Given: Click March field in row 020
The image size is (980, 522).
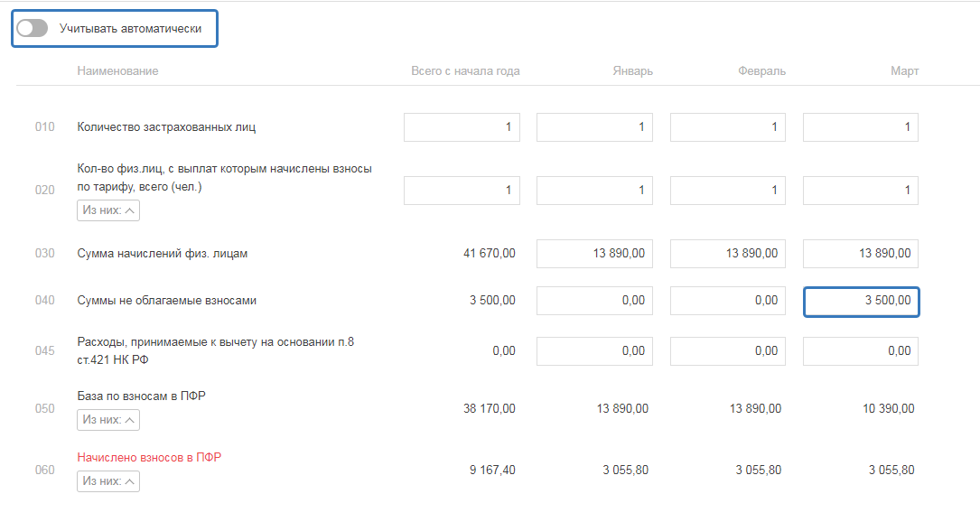Looking at the screenshot, I should point(860,190).
